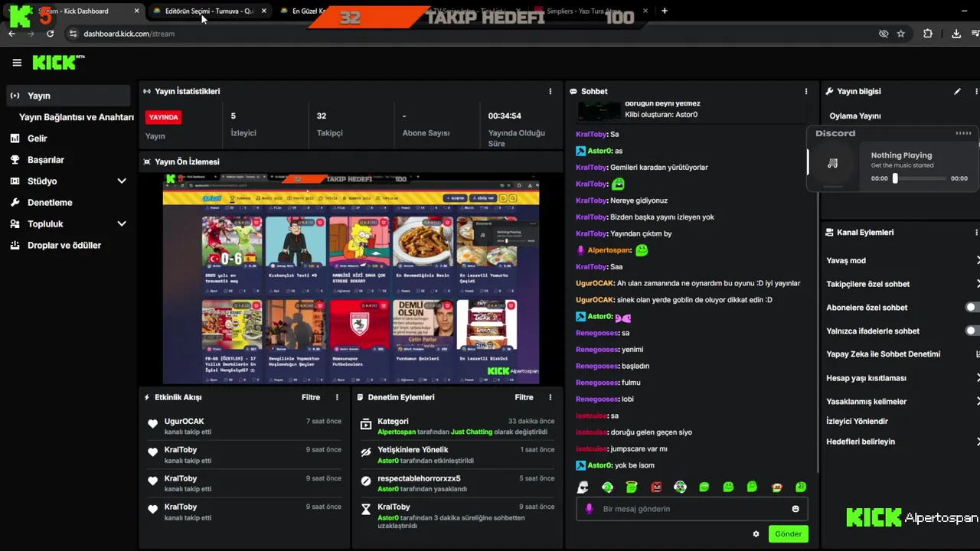Open Filtre dropdown in Denetim Eylemleri
This screenshot has width=980, height=551.
[524, 397]
